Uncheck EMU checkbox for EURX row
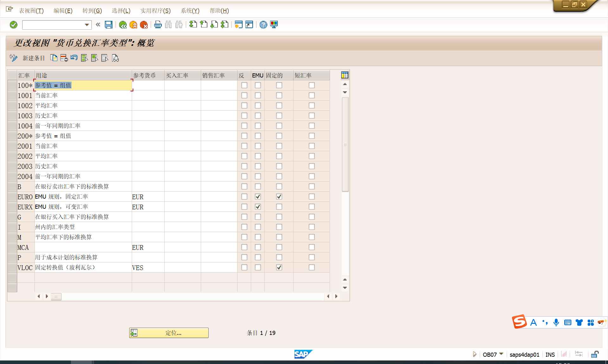The width and height of the screenshot is (608, 364). click(258, 207)
